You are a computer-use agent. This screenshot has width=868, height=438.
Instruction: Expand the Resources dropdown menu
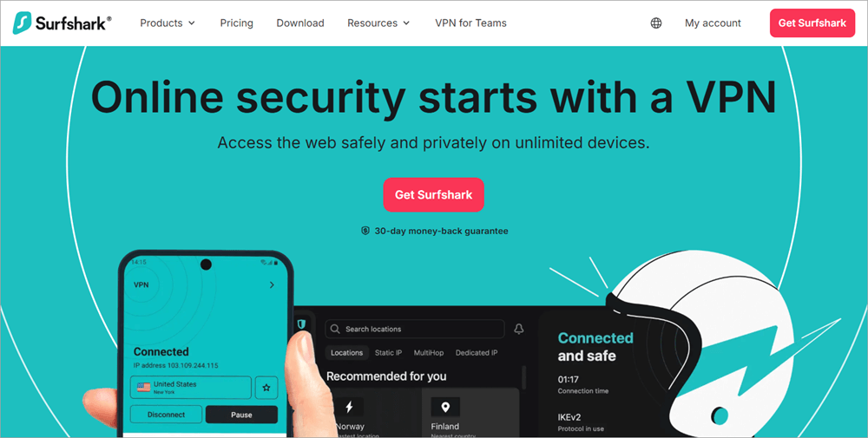[378, 23]
